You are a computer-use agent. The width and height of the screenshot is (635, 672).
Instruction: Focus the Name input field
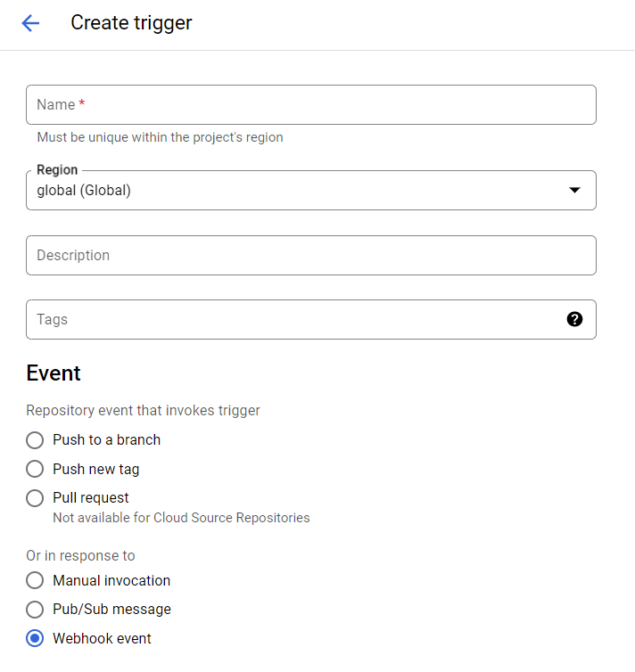310,105
